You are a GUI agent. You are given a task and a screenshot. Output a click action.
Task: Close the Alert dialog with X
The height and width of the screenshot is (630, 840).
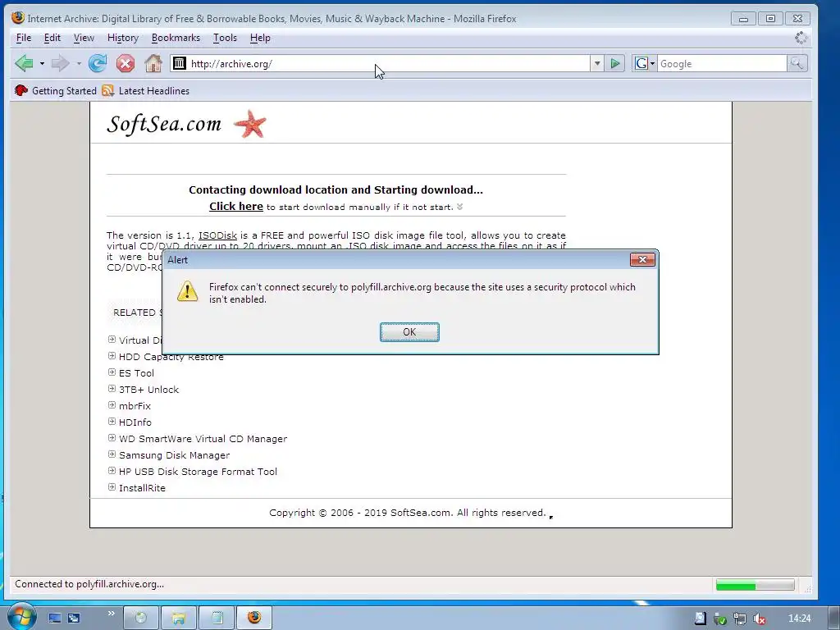(x=642, y=260)
